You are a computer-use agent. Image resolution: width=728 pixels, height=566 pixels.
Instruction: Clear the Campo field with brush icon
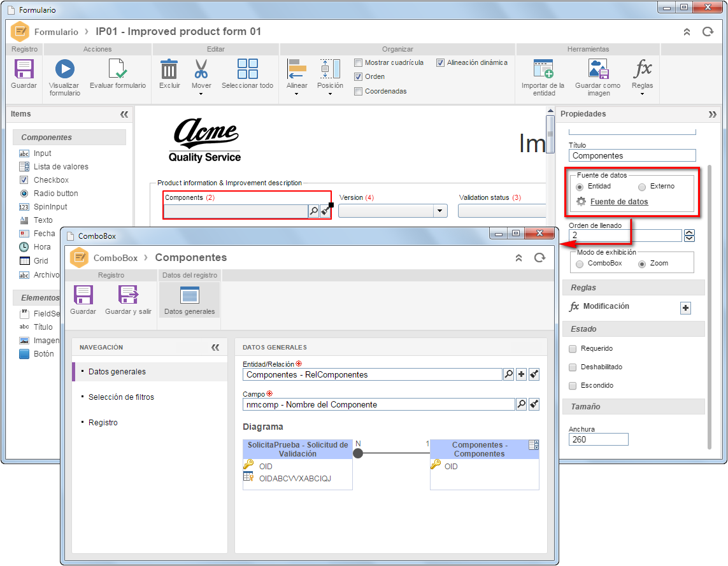click(x=534, y=404)
